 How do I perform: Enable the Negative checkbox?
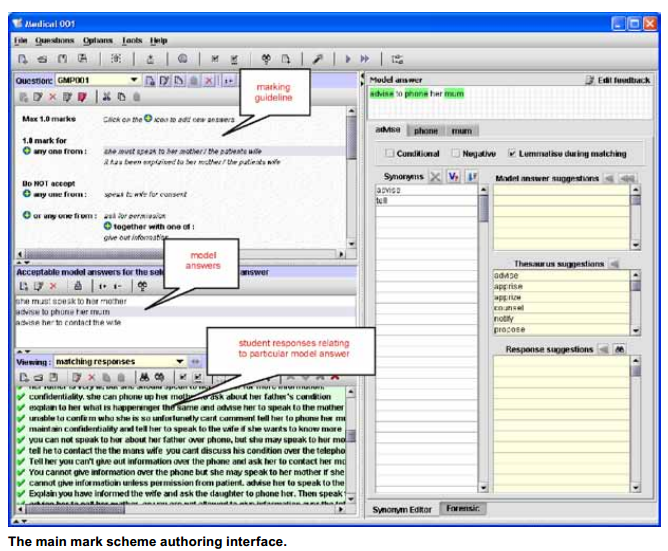[x=456, y=153]
